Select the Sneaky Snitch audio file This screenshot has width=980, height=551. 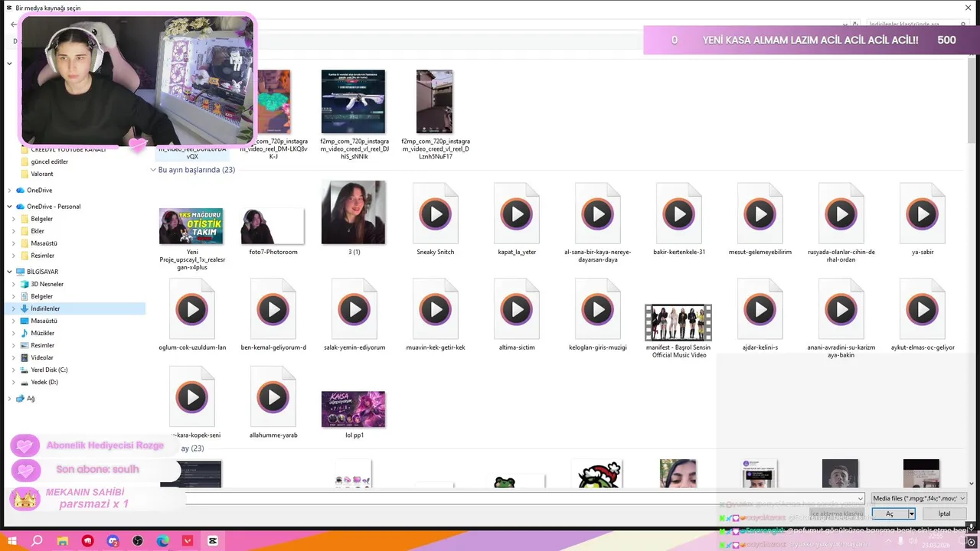(x=435, y=220)
